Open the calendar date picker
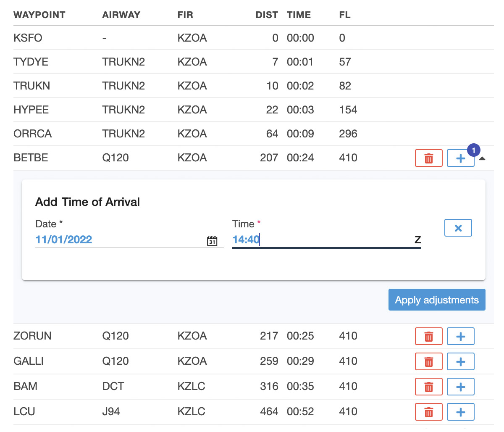The image size is (504, 432). click(x=212, y=241)
